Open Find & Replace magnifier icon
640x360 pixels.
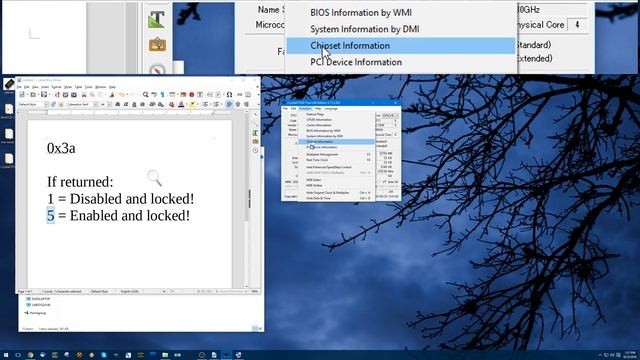tap(145, 94)
